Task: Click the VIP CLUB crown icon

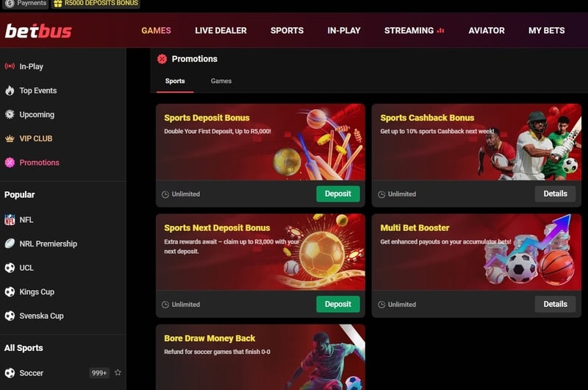Action: pyautogui.click(x=10, y=138)
